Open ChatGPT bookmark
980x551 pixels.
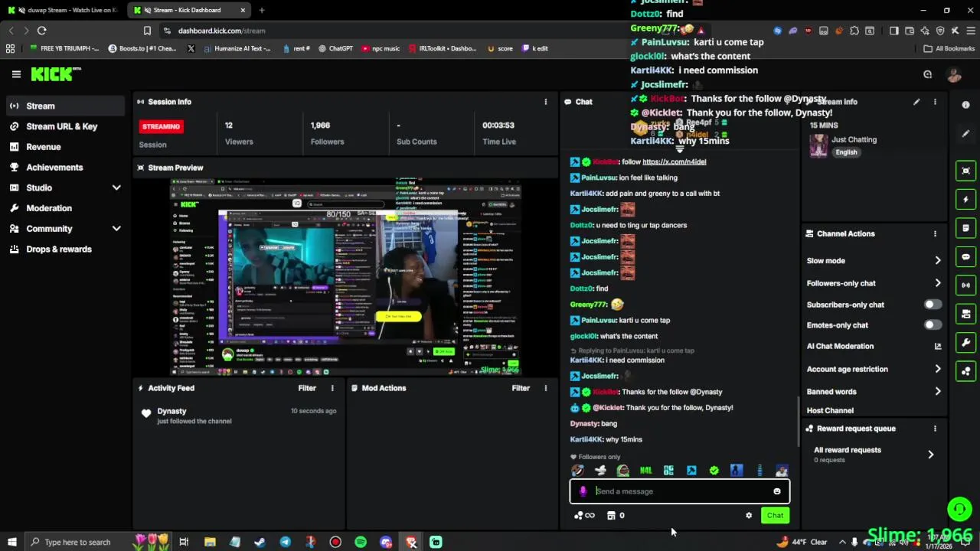(335, 48)
